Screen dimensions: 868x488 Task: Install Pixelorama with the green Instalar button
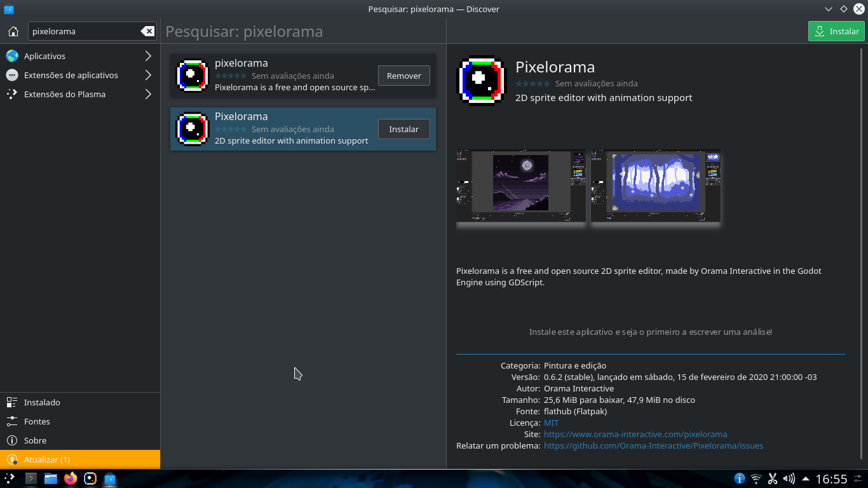click(836, 30)
